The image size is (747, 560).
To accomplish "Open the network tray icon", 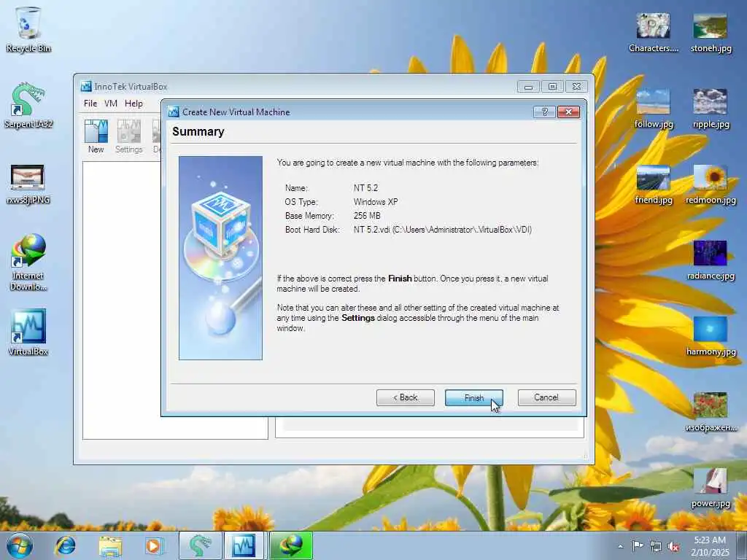I will coord(656,546).
